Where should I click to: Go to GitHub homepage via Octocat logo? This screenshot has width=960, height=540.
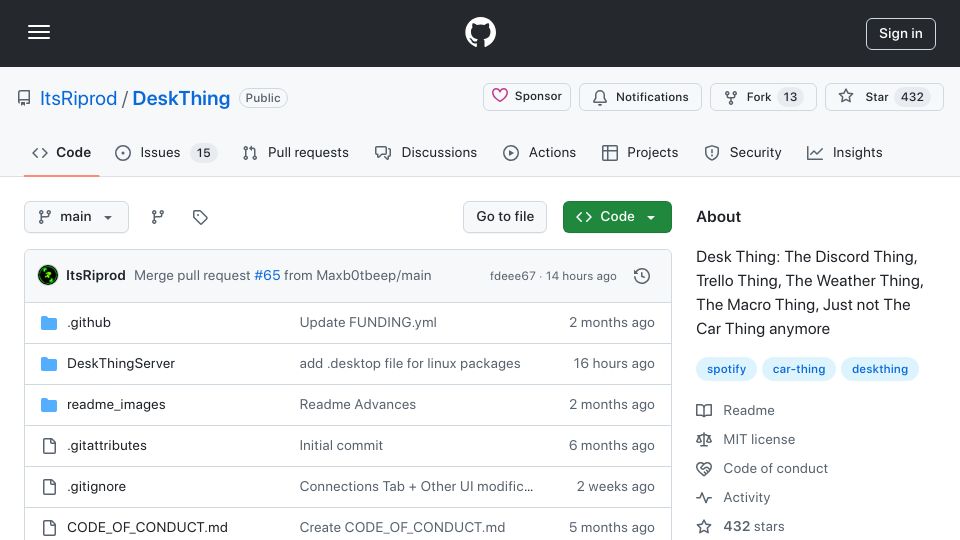click(481, 32)
